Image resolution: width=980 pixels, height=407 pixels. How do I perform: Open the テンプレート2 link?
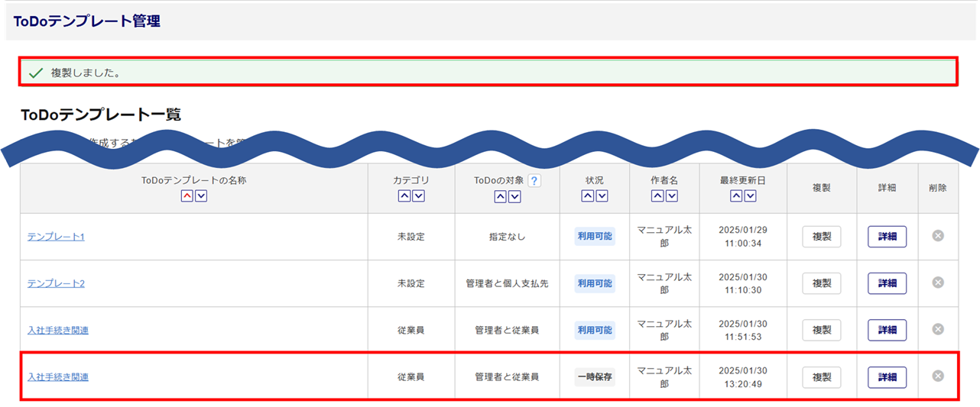(x=56, y=283)
